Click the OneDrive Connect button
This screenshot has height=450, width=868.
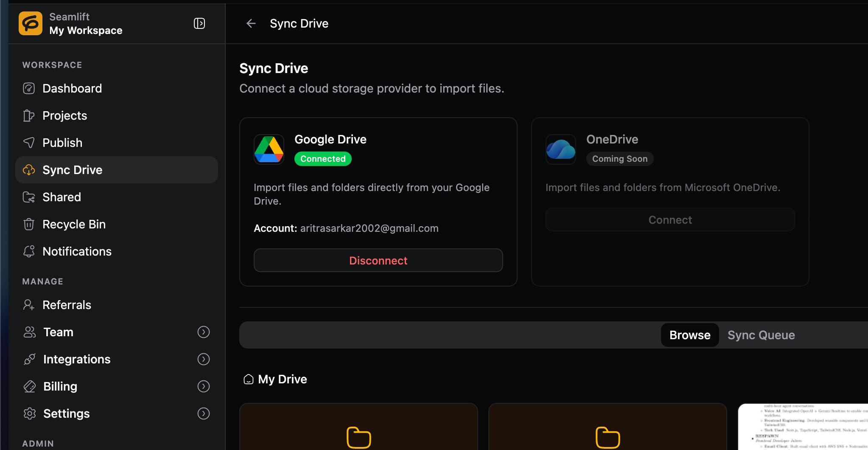tap(670, 219)
